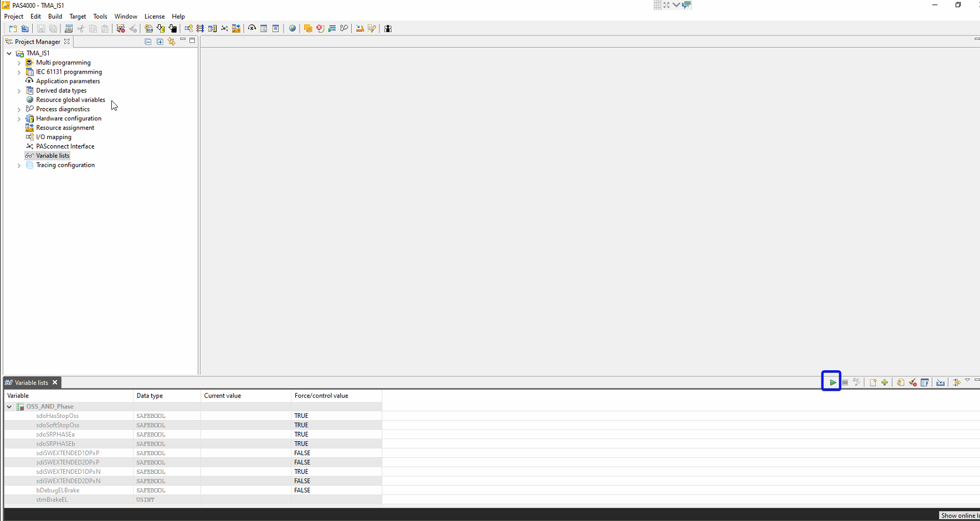The image size is (980, 521).
Task: Expand the Derived data types node
Action: pos(19,91)
